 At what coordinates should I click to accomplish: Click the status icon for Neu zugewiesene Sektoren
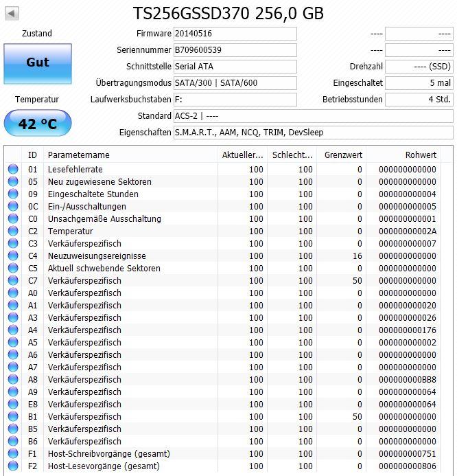[13, 181]
